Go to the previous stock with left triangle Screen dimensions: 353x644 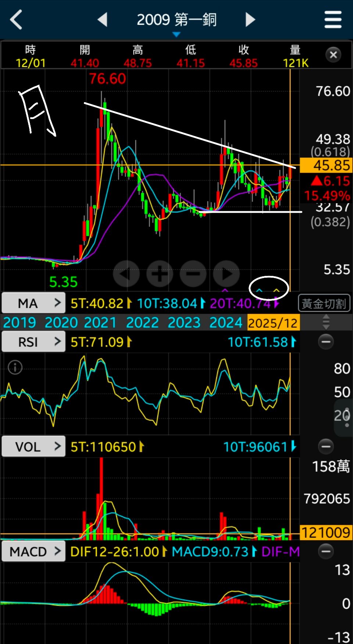[103, 19]
